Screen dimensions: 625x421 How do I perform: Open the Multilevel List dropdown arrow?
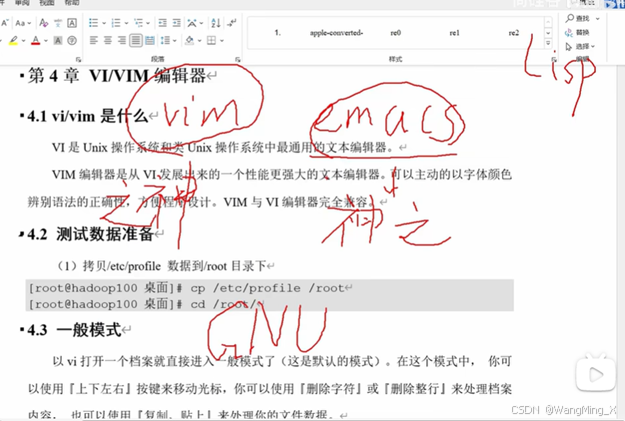point(148,23)
